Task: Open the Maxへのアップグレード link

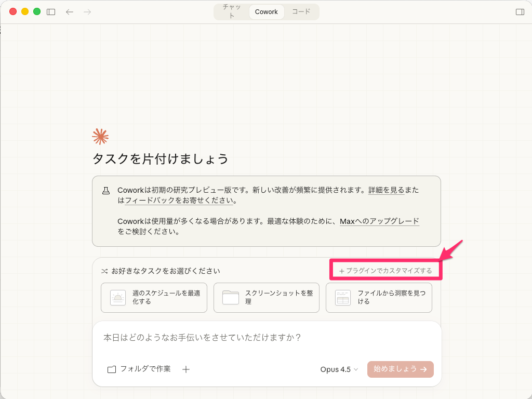Action: click(x=379, y=221)
